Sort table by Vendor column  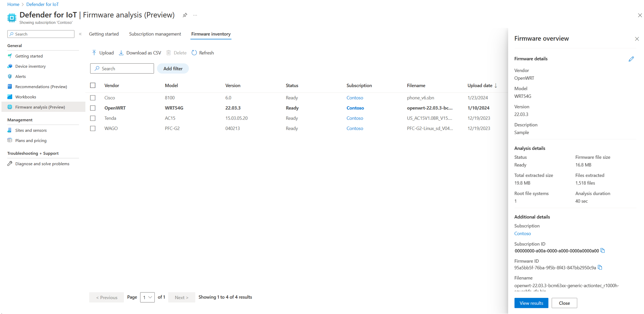click(112, 85)
